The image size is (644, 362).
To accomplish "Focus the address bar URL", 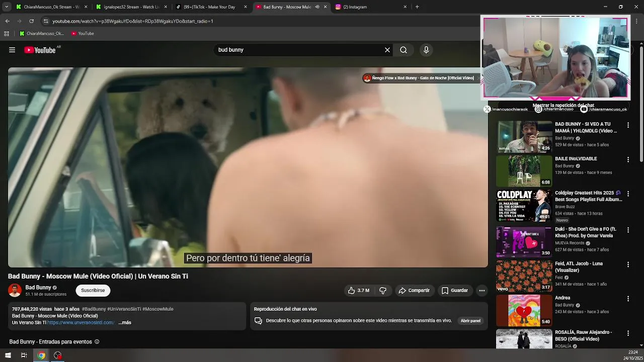I will (133, 21).
